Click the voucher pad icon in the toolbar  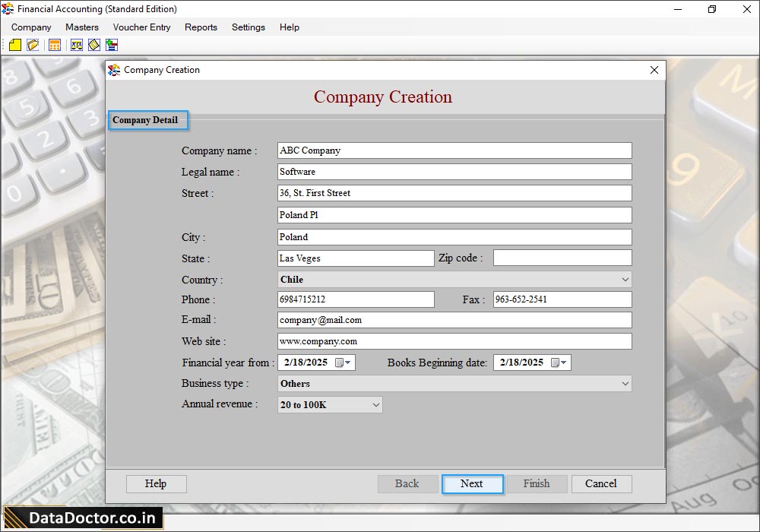[93, 45]
